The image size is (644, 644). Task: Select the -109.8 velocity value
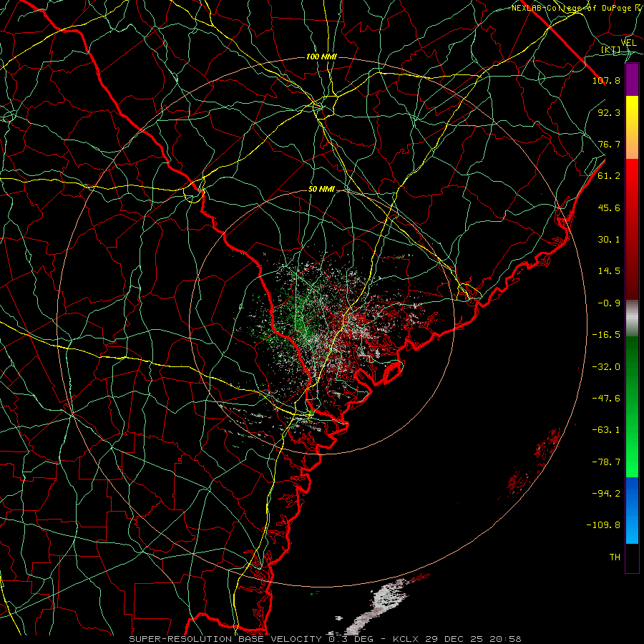(x=603, y=525)
